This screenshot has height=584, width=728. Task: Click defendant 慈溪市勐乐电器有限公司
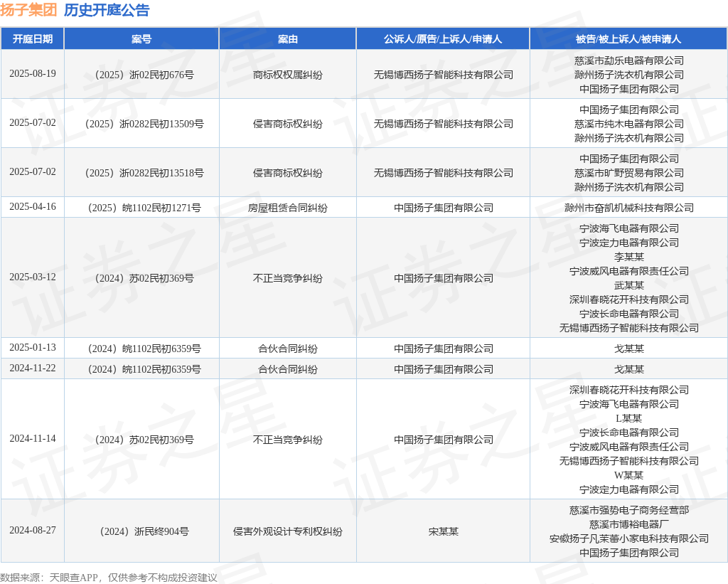[x=629, y=60]
